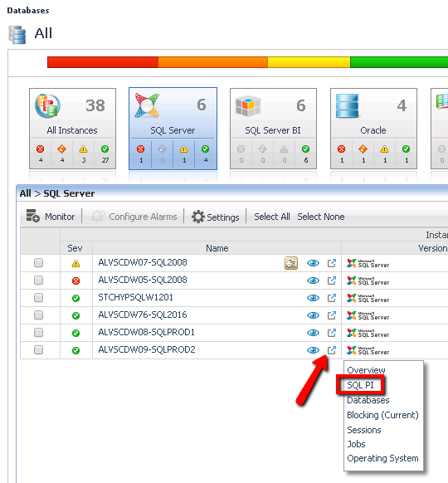Click the Select All link
The image size is (448, 483).
tap(272, 217)
